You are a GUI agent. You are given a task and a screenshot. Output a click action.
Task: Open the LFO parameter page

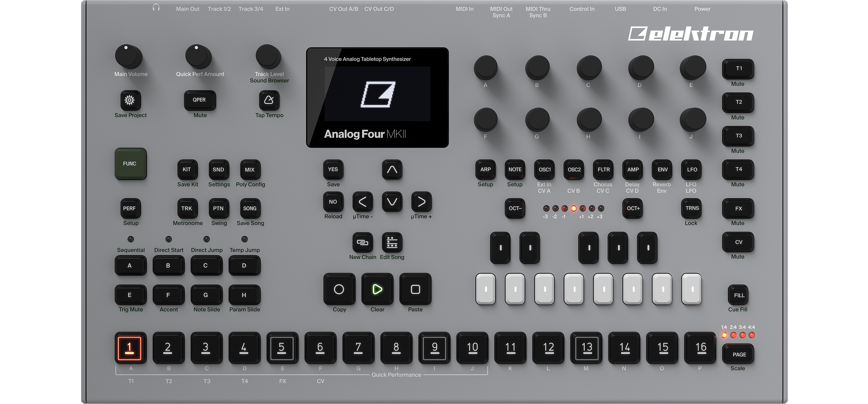click(x=692, y=170)
